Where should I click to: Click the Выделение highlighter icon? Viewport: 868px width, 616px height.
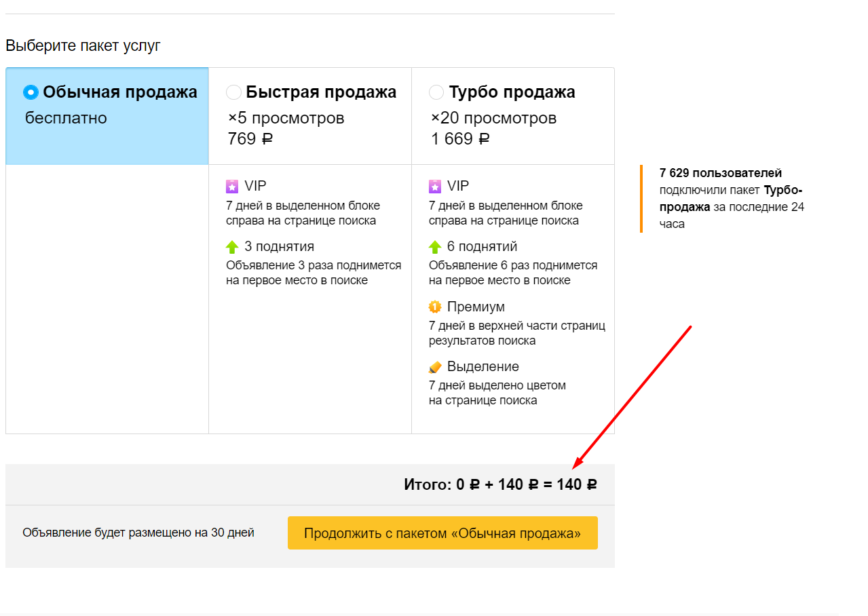coord(435,367)
